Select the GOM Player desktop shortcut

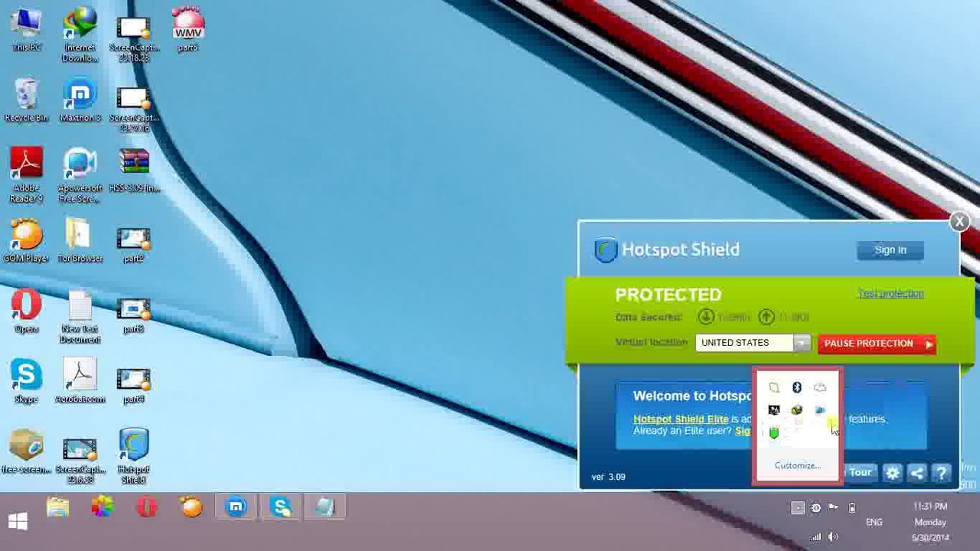tap(26, 241)
